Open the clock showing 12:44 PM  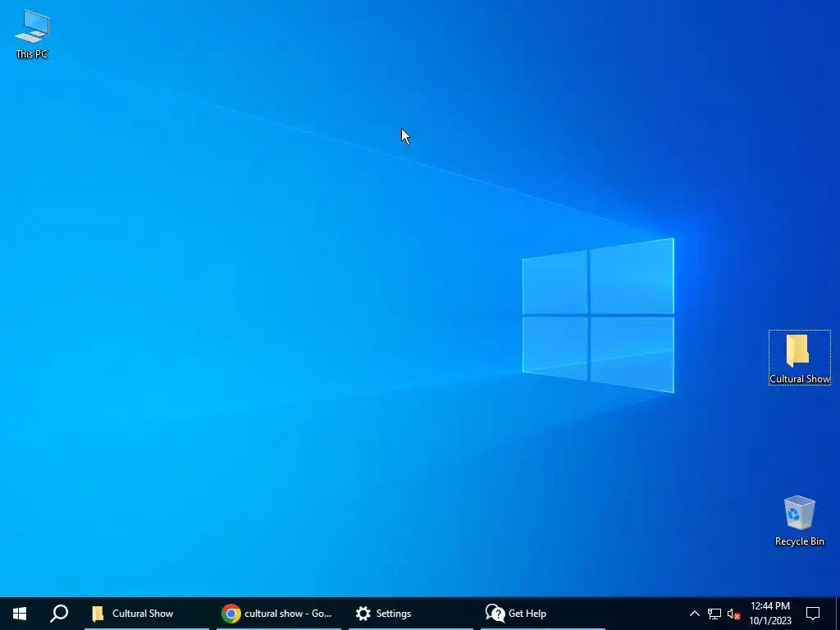coord(769,614)
